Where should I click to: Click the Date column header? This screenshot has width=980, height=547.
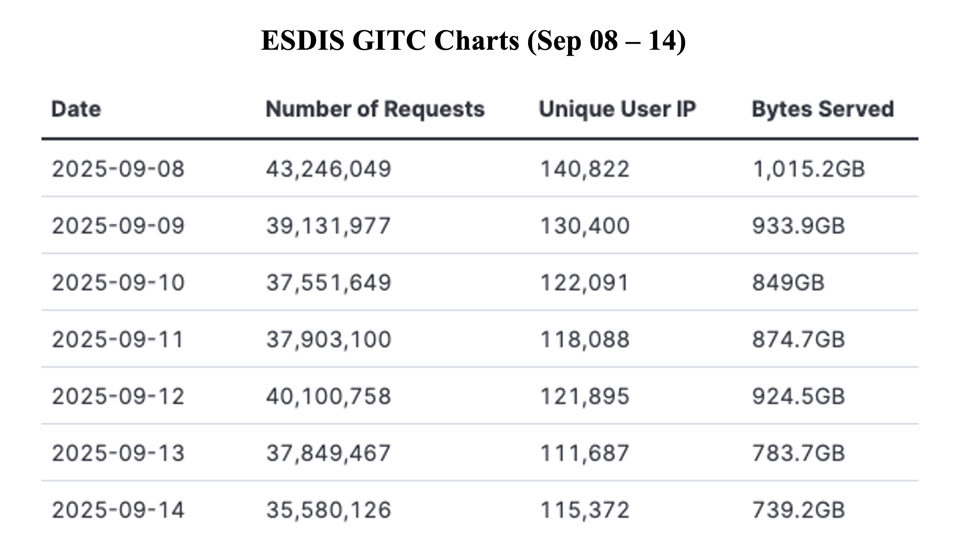pos(77,109)
